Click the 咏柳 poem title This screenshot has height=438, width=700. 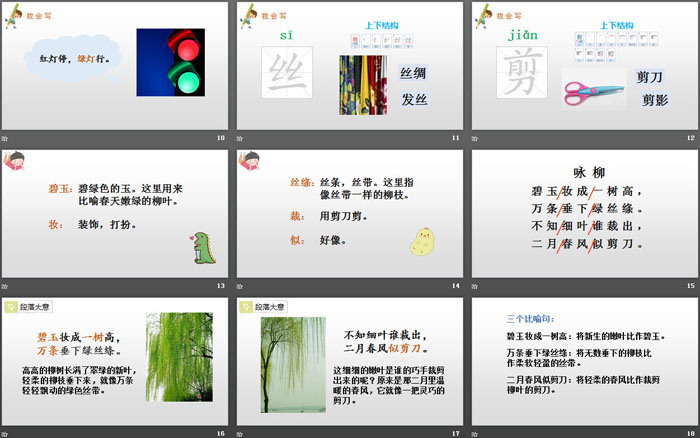pos(589,172)
